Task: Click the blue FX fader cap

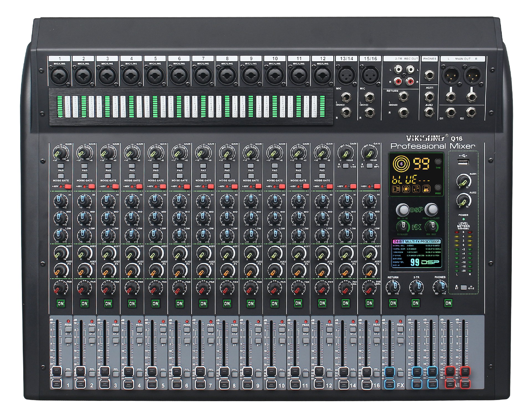Action: click(390, 378)
